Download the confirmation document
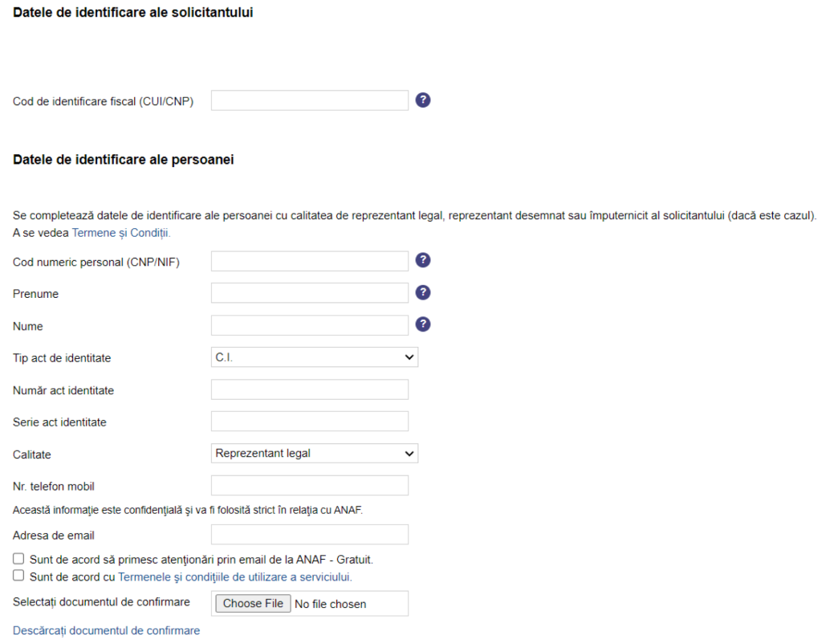 click(105, 630)
